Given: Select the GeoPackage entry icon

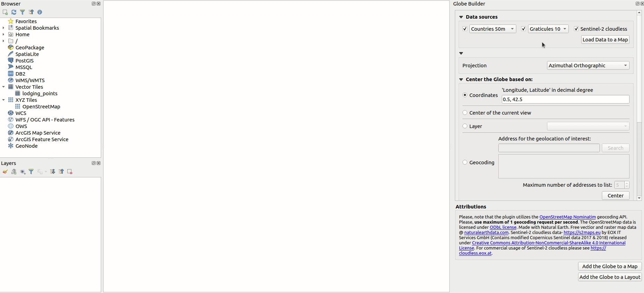Looking at the screenshot, I should 11,48.
